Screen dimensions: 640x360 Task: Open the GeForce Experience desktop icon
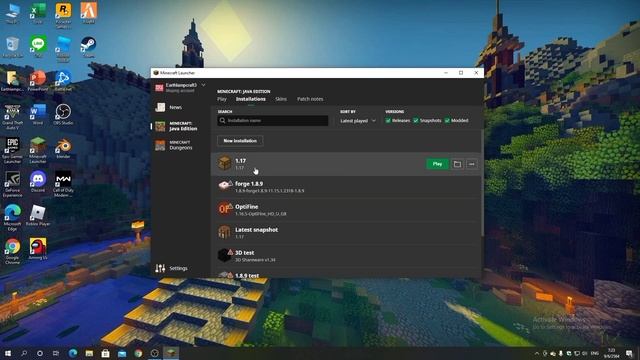click(12, 184)
